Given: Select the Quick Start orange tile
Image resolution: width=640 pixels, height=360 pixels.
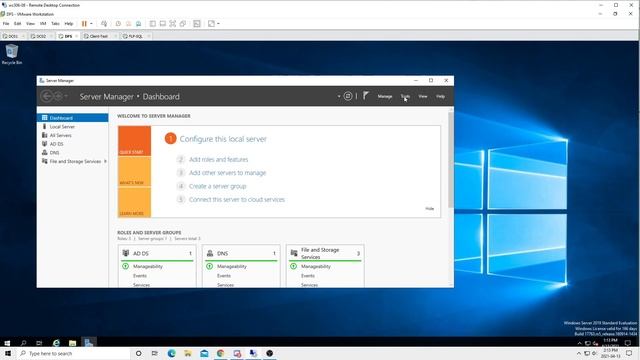Looking at the screenshot, I should coord(134,141).
